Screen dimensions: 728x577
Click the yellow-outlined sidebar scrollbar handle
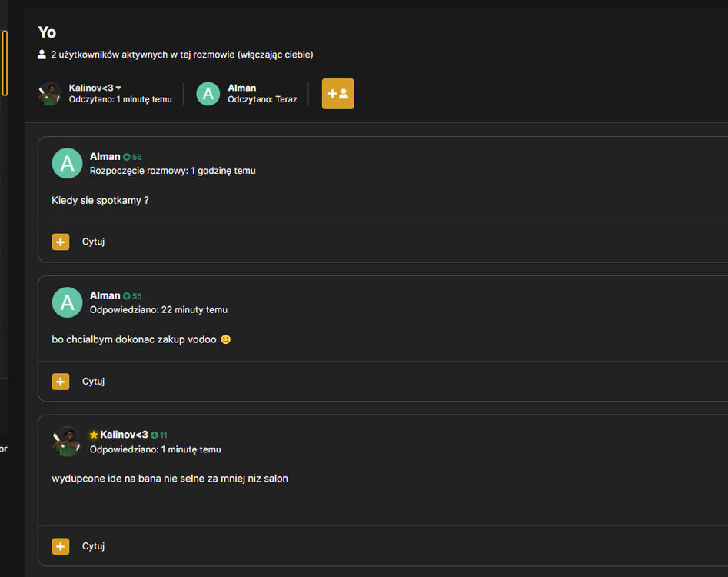[x=5, y=63]
